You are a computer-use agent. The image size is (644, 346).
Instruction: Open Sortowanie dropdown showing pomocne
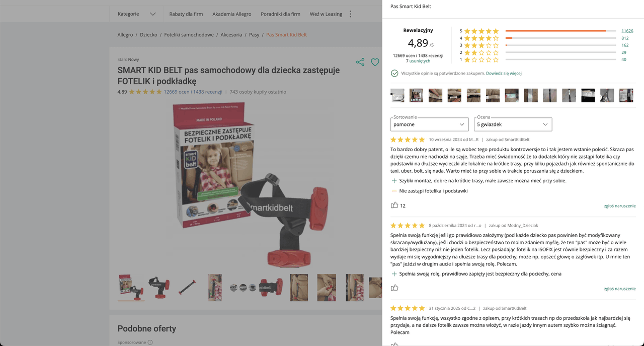pos(430,124)
